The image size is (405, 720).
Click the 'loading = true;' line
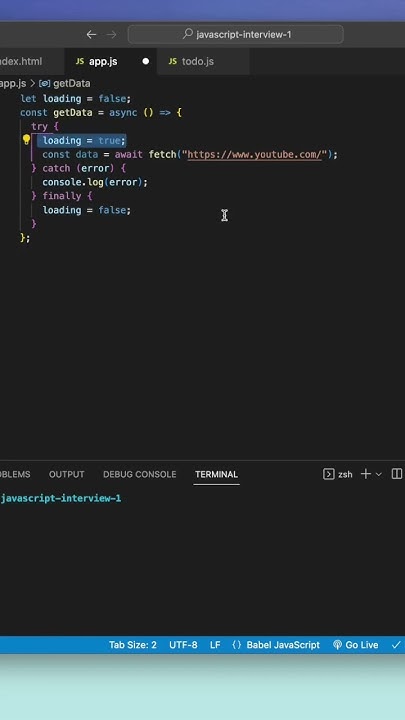84,141
